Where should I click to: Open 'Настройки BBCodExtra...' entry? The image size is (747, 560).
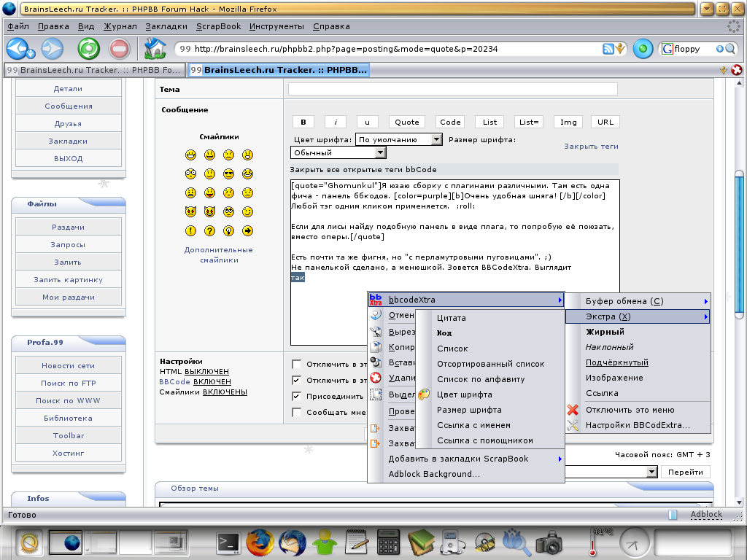coord(638,425)
